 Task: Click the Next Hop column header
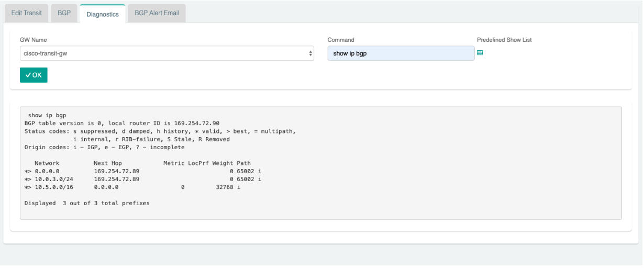pyautogui.click(x=107, y=163)
